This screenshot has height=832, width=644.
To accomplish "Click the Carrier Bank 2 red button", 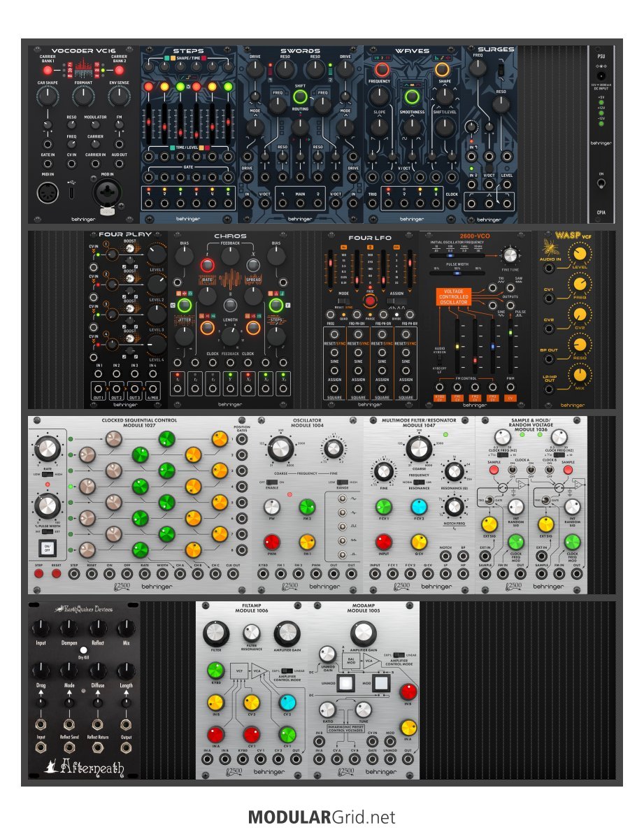I will click(x=119, y=69).
